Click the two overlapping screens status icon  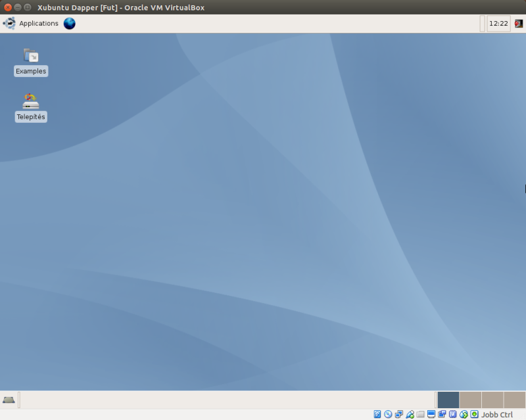pos(442,414)
